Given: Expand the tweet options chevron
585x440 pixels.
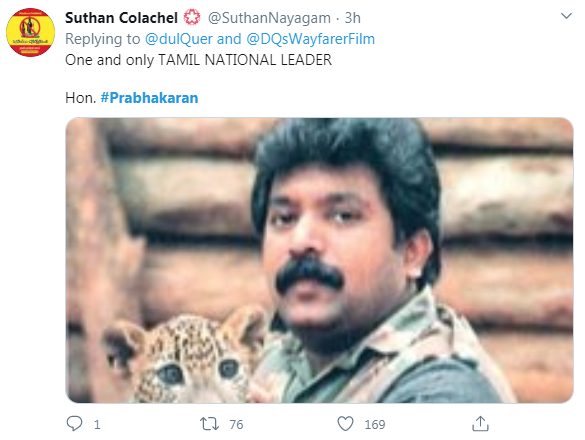Looking at the screenshot, I should 566,16.
